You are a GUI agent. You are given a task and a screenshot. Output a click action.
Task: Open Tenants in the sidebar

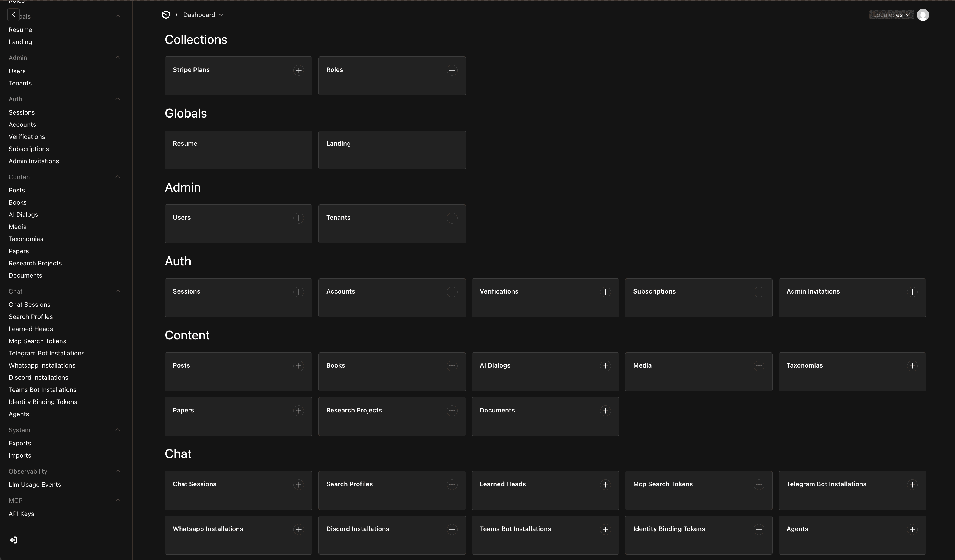pos(20,83)
